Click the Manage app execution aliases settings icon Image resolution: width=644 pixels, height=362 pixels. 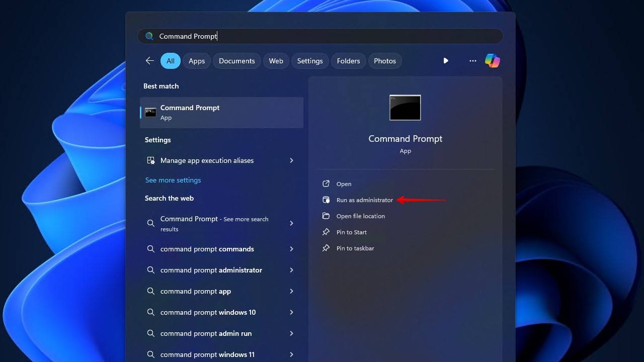(x=150, y=160)
